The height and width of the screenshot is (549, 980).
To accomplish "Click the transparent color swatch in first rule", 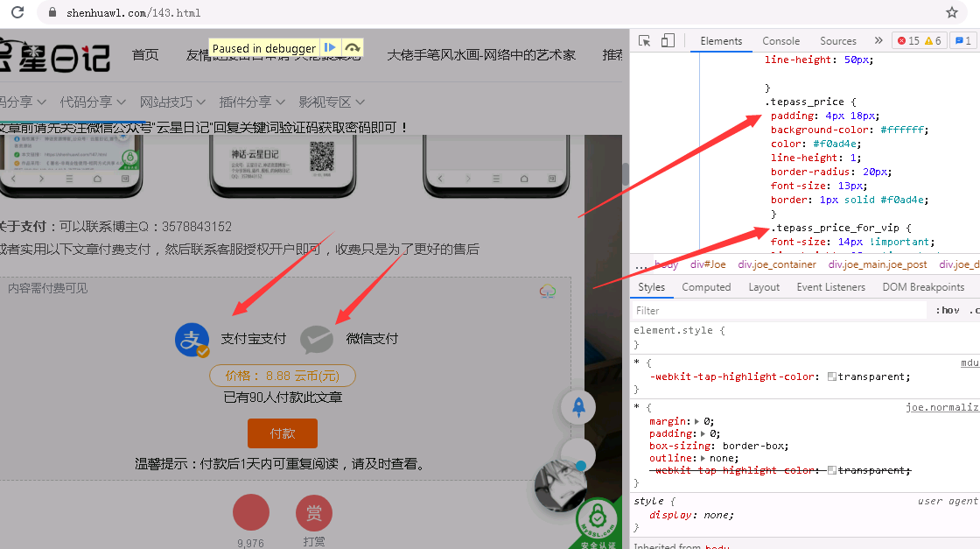I will tap(832, 377).
